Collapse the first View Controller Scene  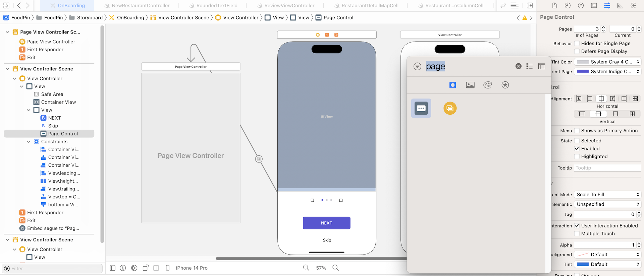point(7,69)
